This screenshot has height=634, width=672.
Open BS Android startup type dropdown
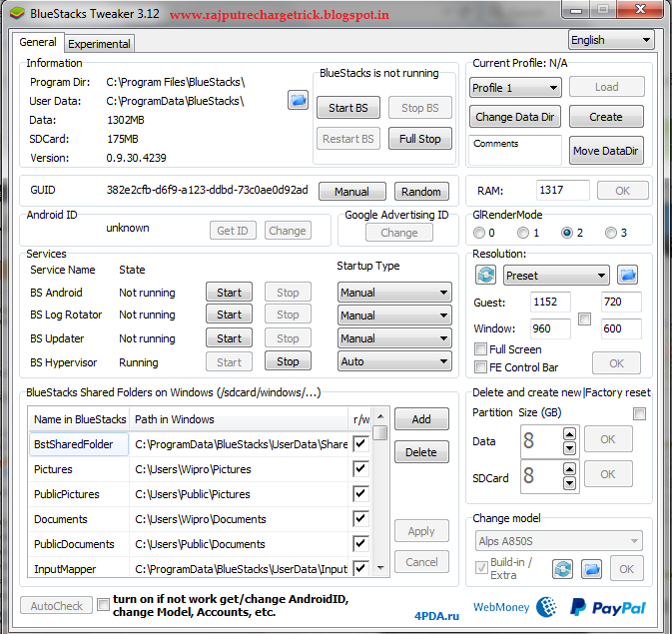tap(394, 293)
